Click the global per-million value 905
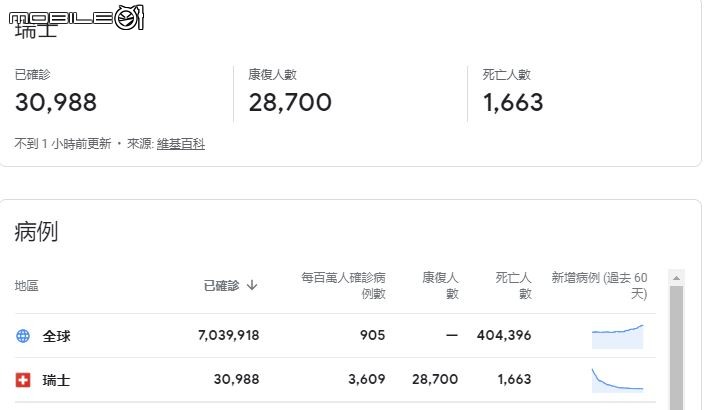Image resolution: width=717 pixels, height=410 pixels. tap(372, 335)
